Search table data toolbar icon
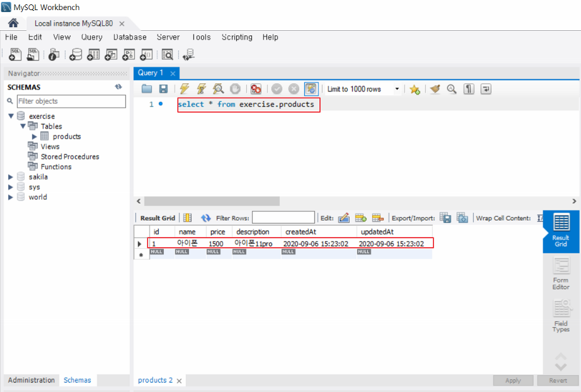 168,54
